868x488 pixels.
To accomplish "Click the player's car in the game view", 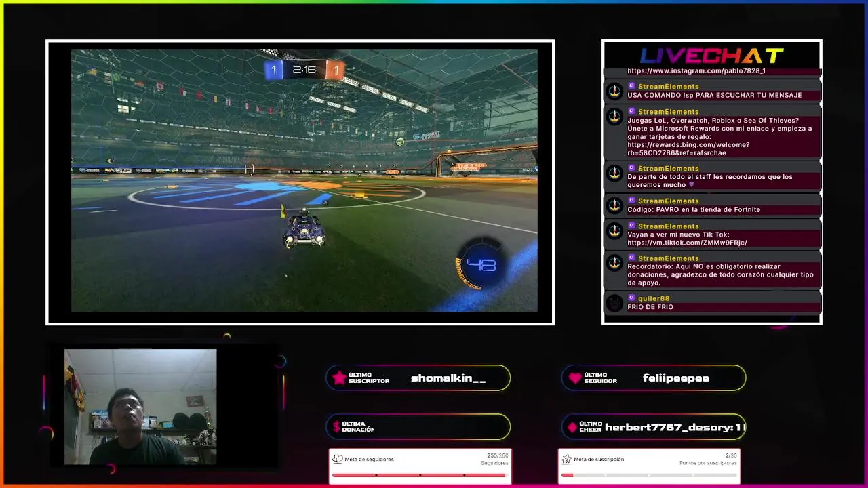I will coord(304,229).
